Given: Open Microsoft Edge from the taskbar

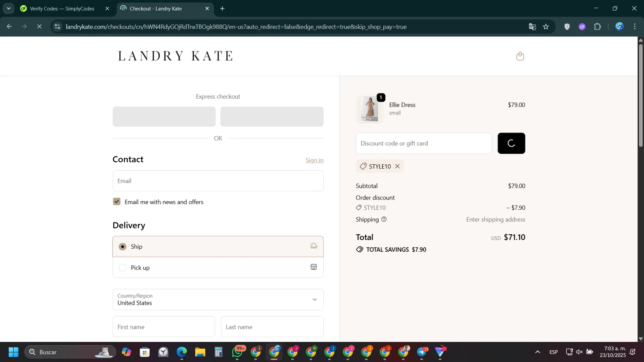Looking at the screenshot, I should (182, 352).
